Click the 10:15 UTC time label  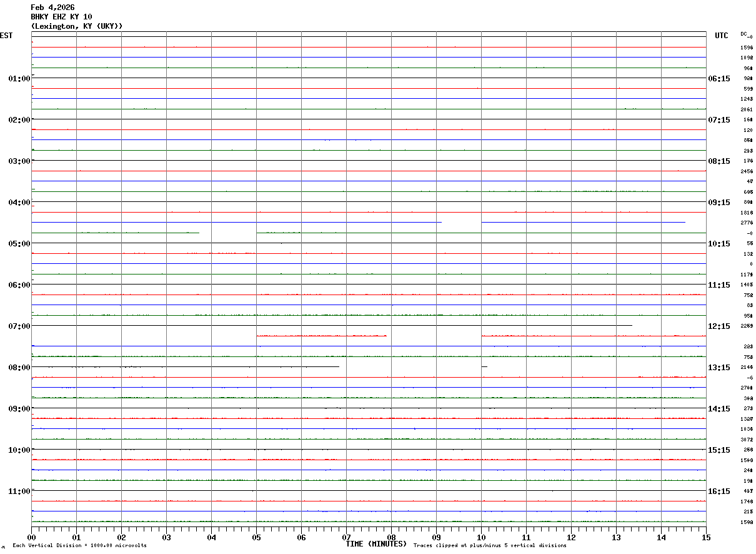pos(719,244)
